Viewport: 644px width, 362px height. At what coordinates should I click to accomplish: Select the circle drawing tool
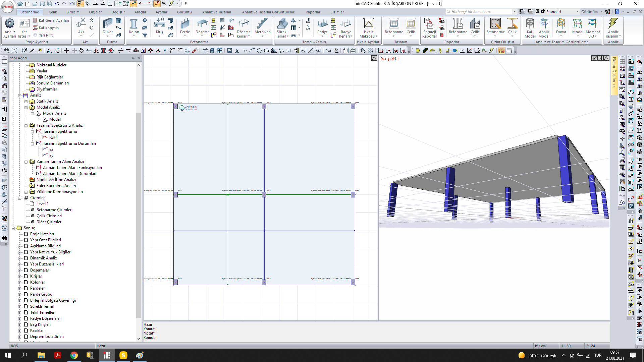pyautogui.click(x=259, y=51)
